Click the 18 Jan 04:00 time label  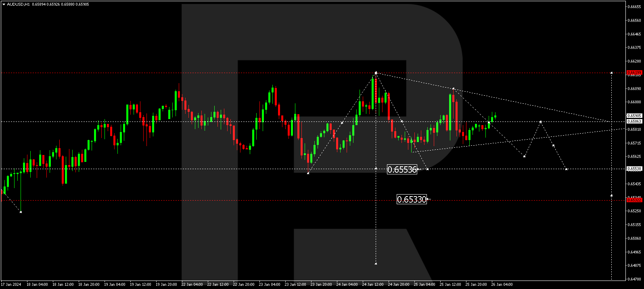tap(37, 285)
